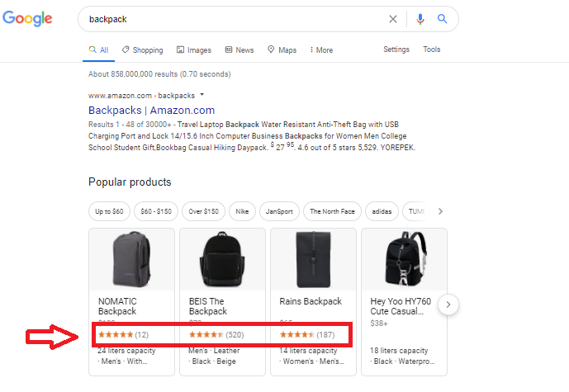Open the Backpacks | Amazon.com link
The height and width of the screenshot is (392, 569).
coord(151,110)
